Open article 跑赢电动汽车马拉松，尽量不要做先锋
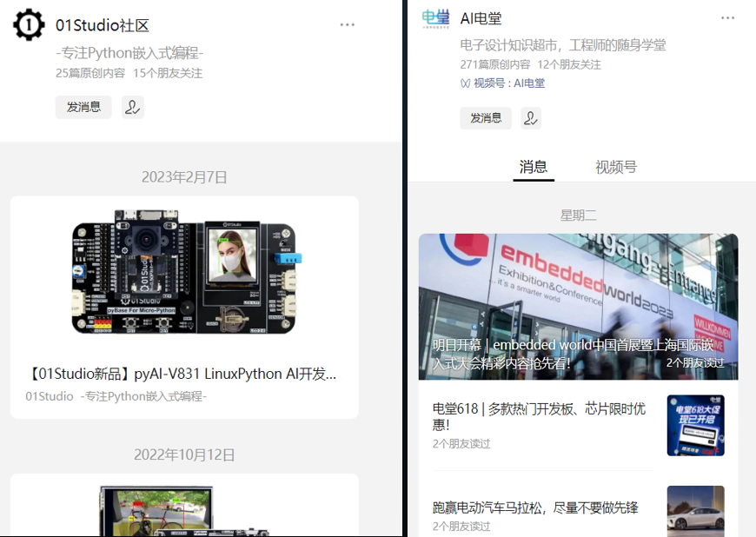The height and width of the screenshot is (537, 756). [x=535, y=507]
